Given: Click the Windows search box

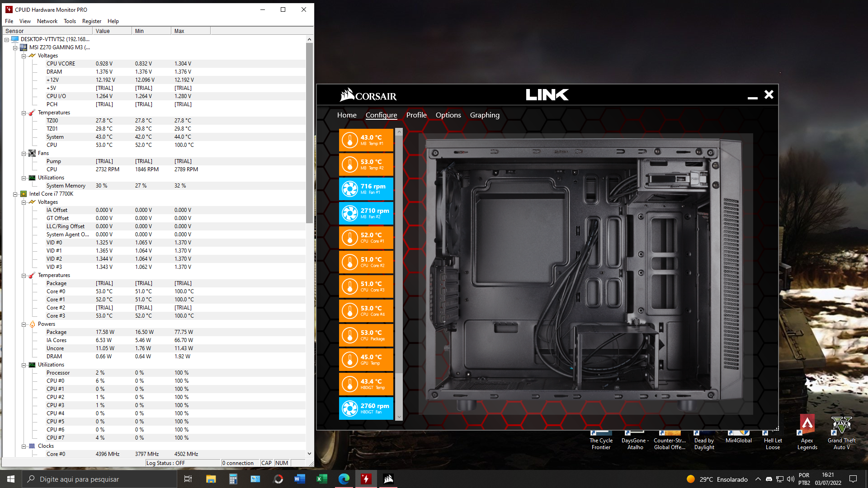Looking at the screenshot, I should tap(99, 479).
